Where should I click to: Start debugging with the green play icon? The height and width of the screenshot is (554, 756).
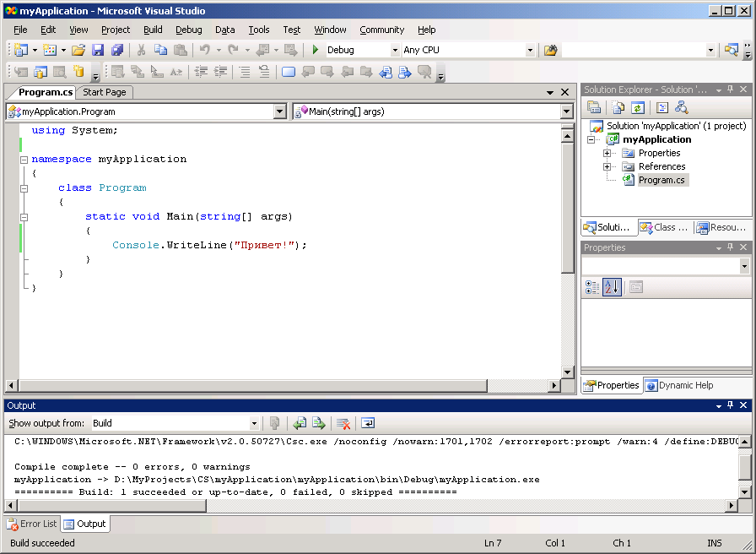click(316, 50)
